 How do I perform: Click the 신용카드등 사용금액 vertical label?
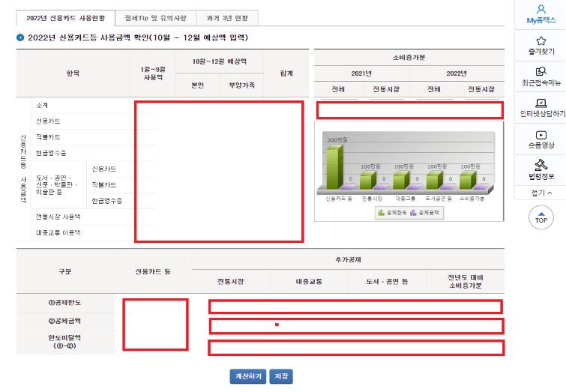click(23, 169)
